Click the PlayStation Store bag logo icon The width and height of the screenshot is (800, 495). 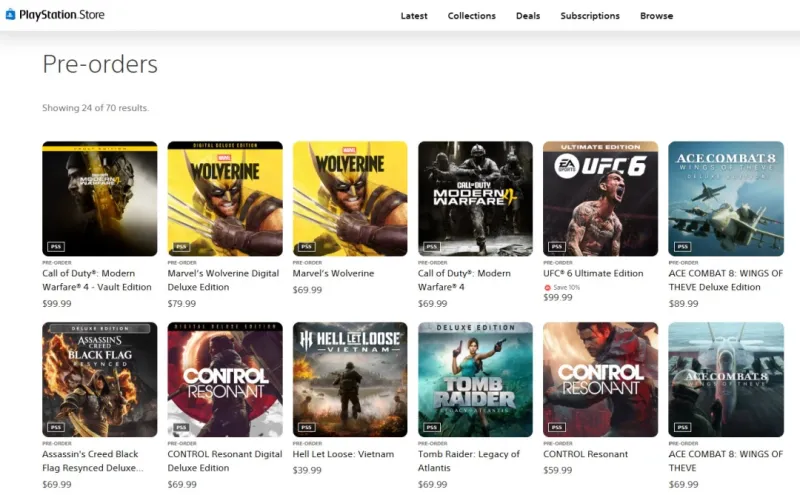click(10, 14)
